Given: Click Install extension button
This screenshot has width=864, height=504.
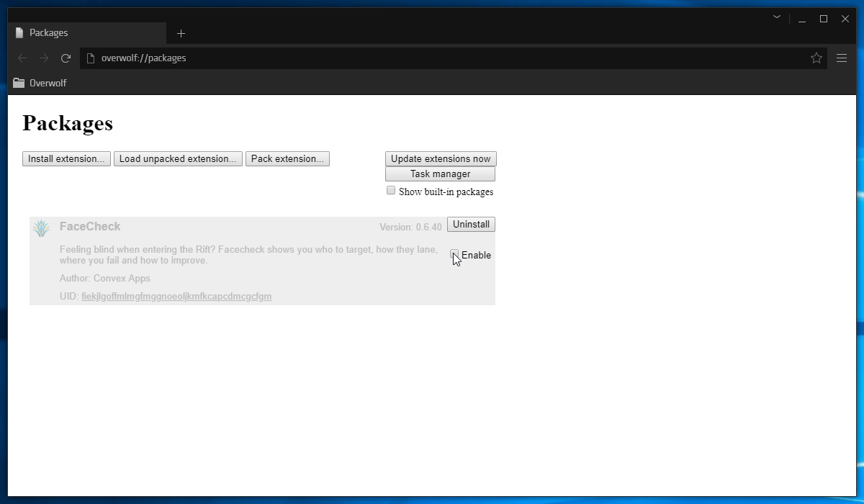Looking at the screenshot, I should point(67,159).
